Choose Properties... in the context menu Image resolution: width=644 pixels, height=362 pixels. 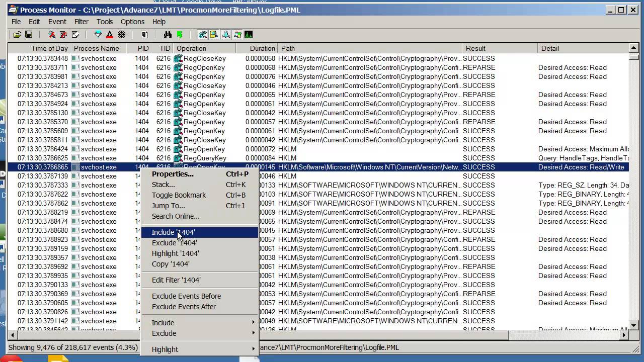coord(199,174)
